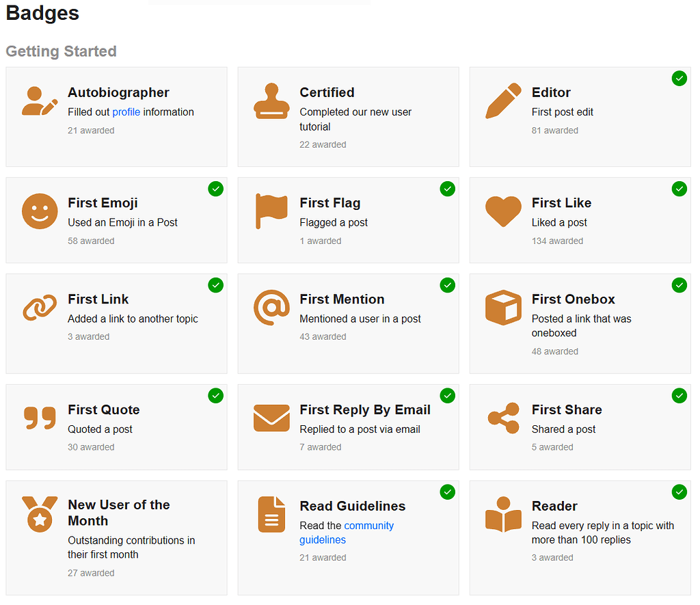Click the First Quote quotation icon
The image size is (700, 605).
click(39, 418)
